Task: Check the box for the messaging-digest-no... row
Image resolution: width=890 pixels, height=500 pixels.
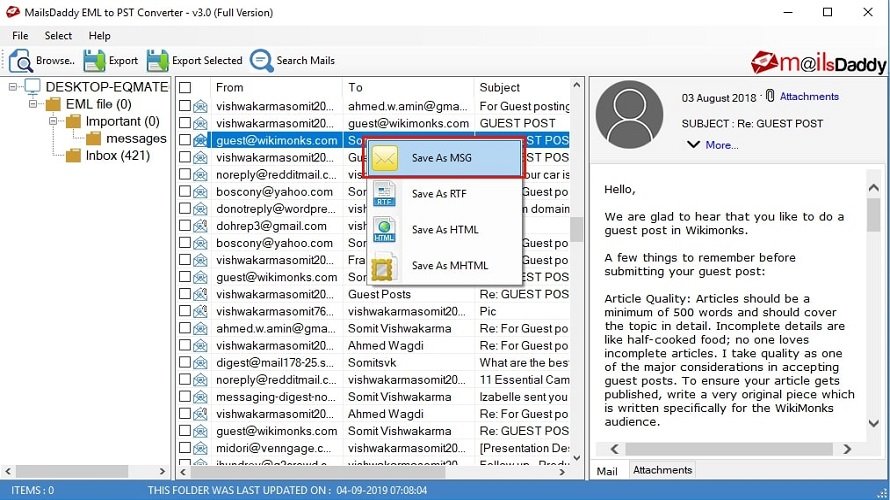Action: point(185,396)
